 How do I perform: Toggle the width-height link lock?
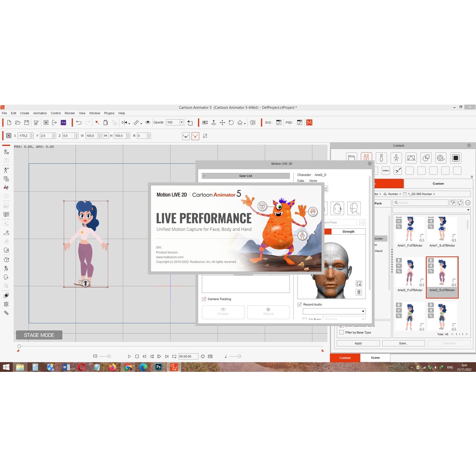tap(106, 136)
